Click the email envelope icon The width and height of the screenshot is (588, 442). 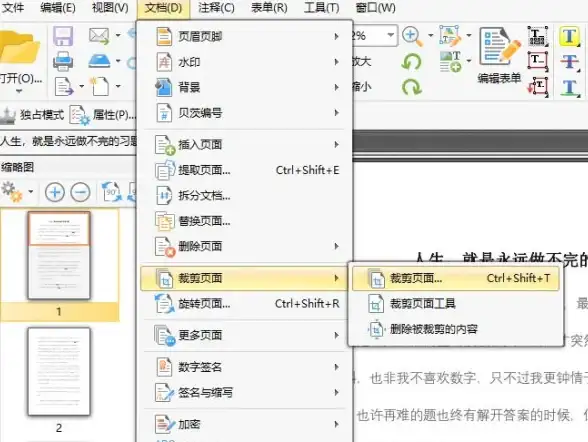tap(99, 36)
